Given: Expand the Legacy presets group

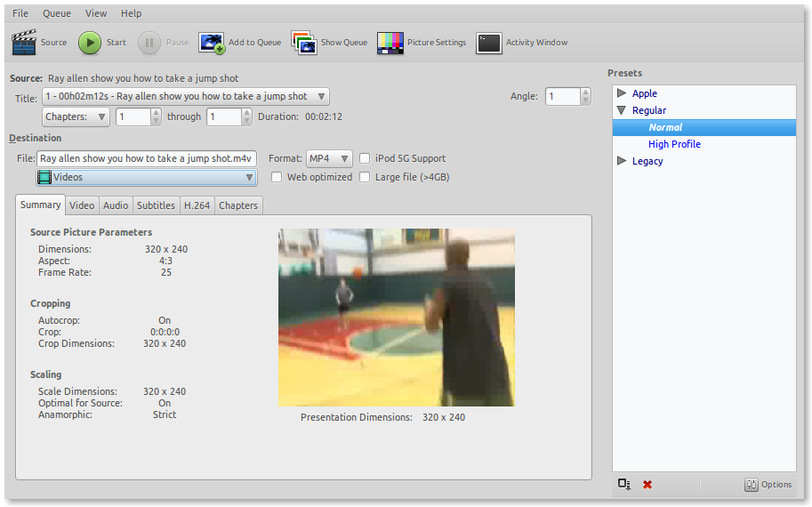Looking at the screenshot, I should (x=622, y=161).
